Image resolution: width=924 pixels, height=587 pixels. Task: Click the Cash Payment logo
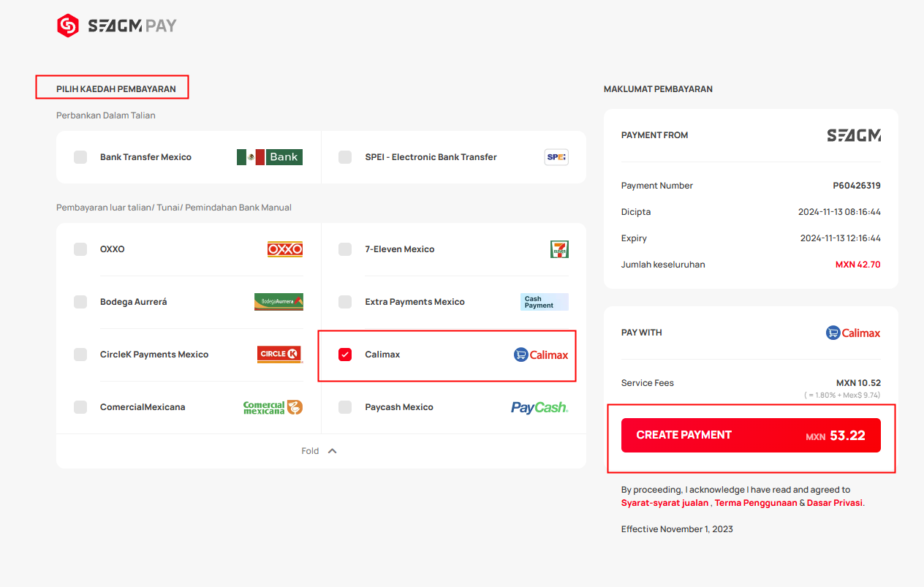pyautogui.click(x=545, y=302)
